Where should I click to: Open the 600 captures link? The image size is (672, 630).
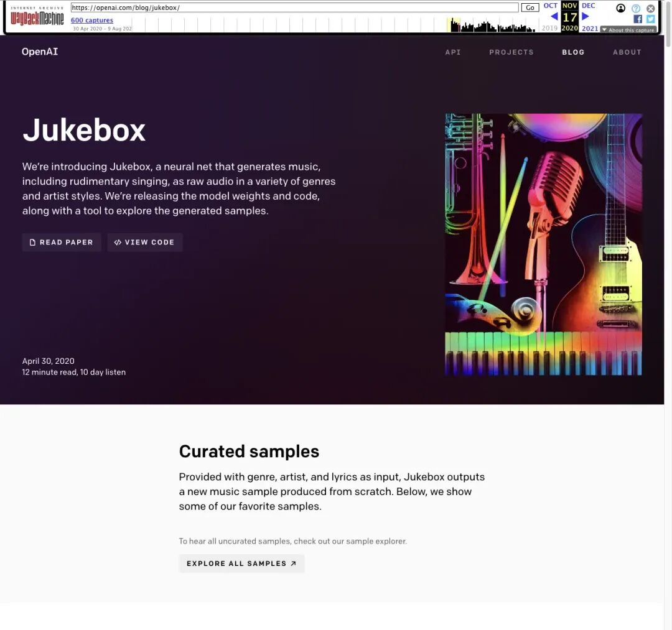pos(91,20)
